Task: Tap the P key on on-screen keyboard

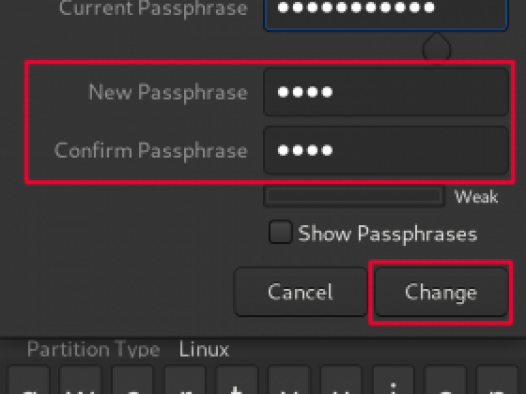Action: (x=497, y=380)
